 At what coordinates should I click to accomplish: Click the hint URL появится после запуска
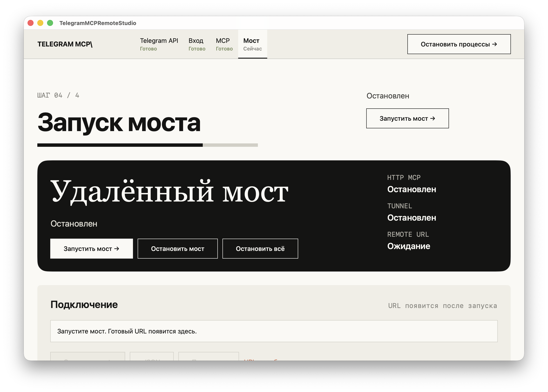click(x=443, y=306)
